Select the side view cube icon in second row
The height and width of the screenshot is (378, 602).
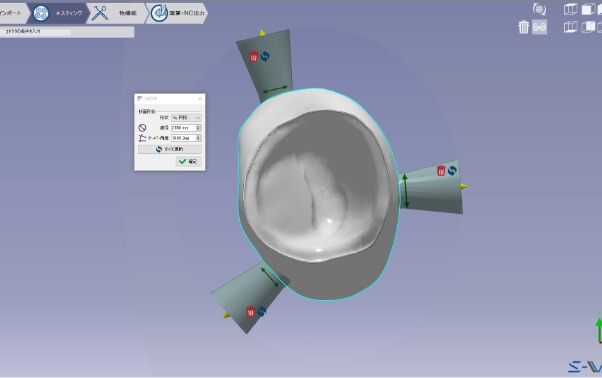click(588, 27)
